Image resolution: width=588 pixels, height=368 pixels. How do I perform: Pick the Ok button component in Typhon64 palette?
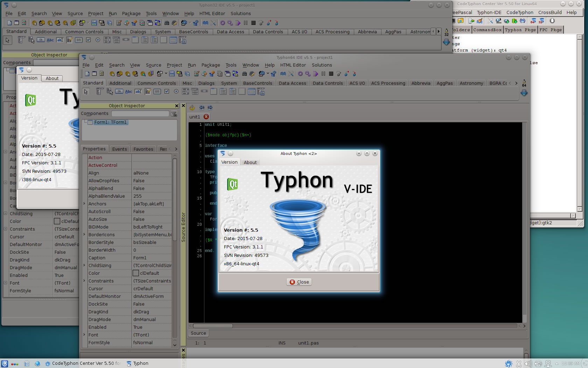pyautogui.click(x=119, y=91)
